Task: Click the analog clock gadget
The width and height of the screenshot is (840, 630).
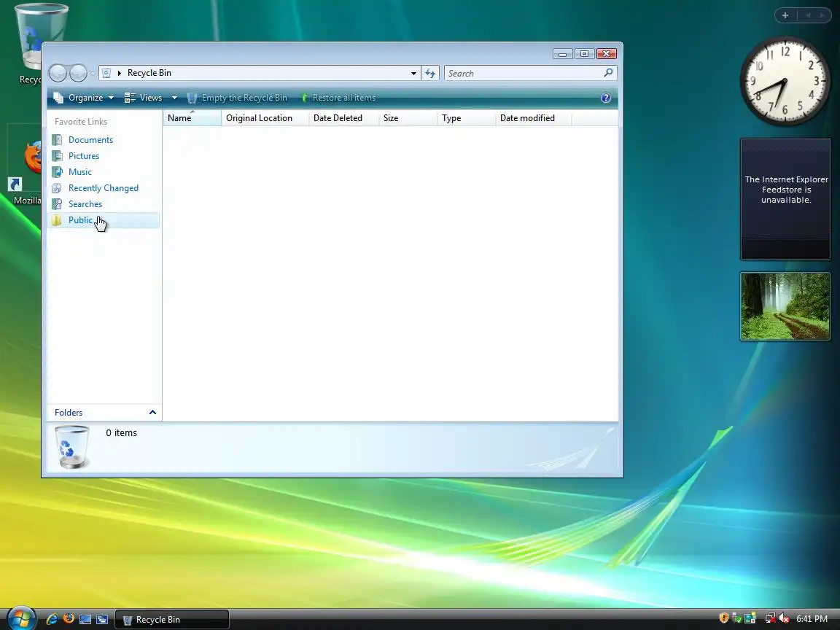Action: tap(785, 82)
